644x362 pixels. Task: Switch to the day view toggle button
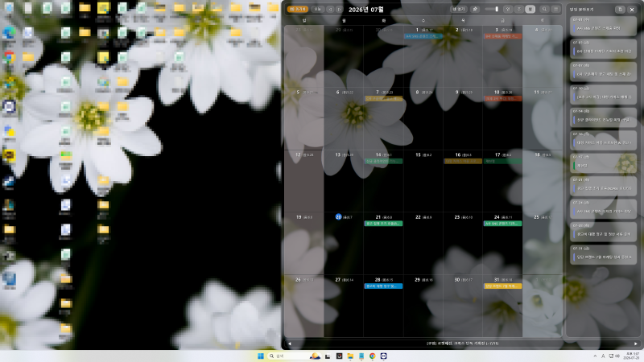click(508, 9)
